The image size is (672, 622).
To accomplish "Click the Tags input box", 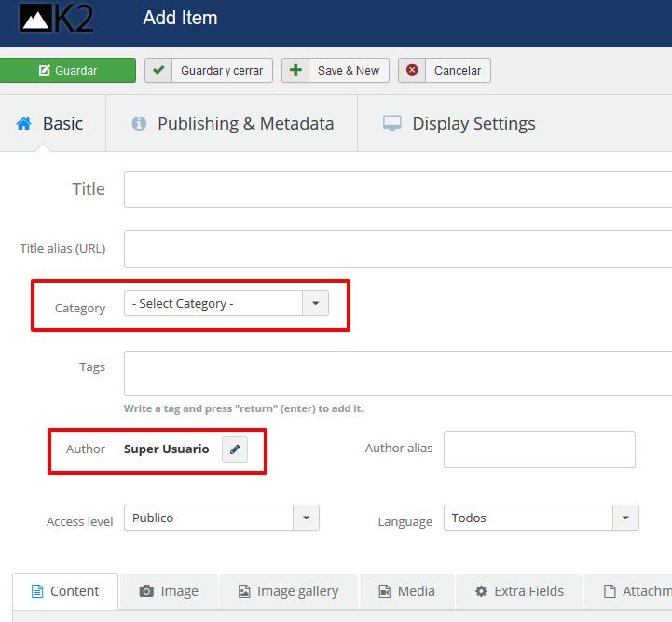I will [x=398, y=373].
